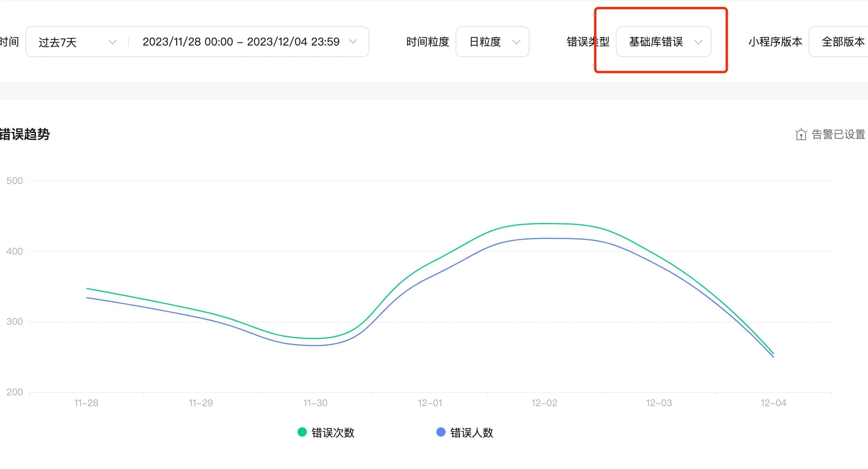This screenshot has height=469, width=868.
Task: Click chevron arrow in 基础库错误 selector
Action: pyautogui.click(x=698, y=42)
